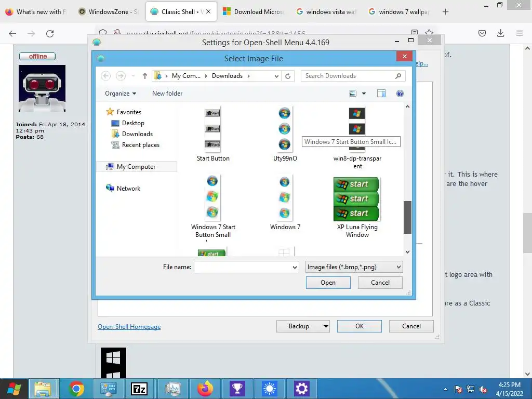
Task: Click the Back arrow in the file dialog
Action: tap(106, 76)
